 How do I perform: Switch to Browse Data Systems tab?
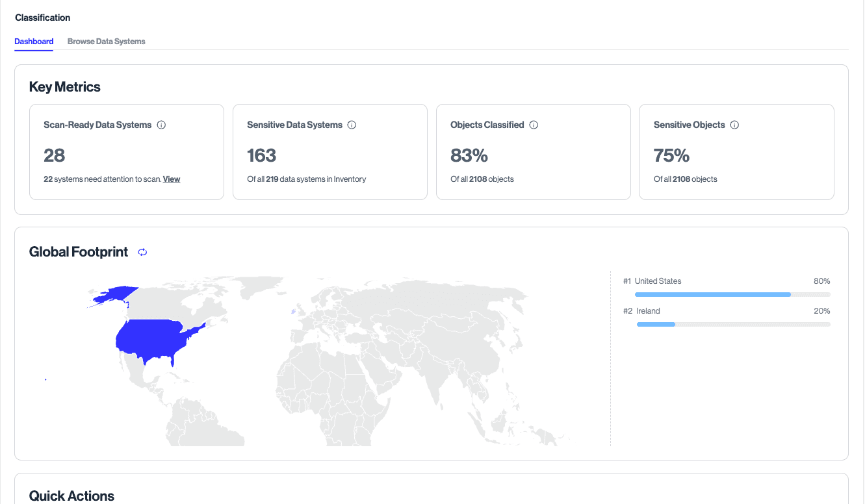pos(106,42)
